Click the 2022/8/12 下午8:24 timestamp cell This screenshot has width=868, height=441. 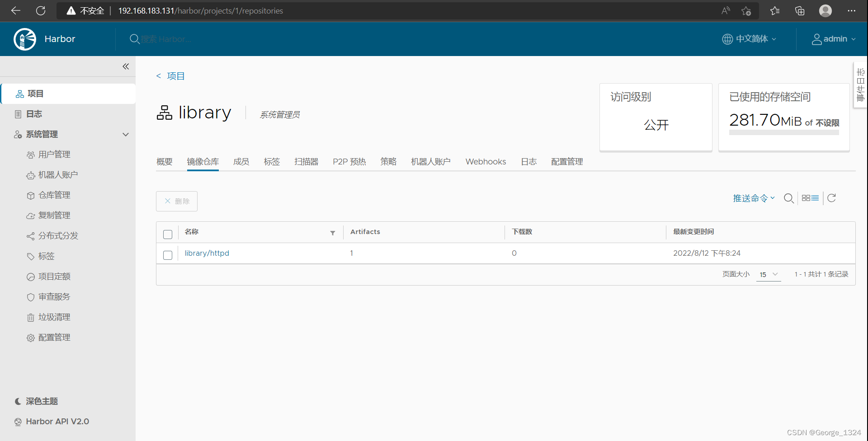(707, 253)
